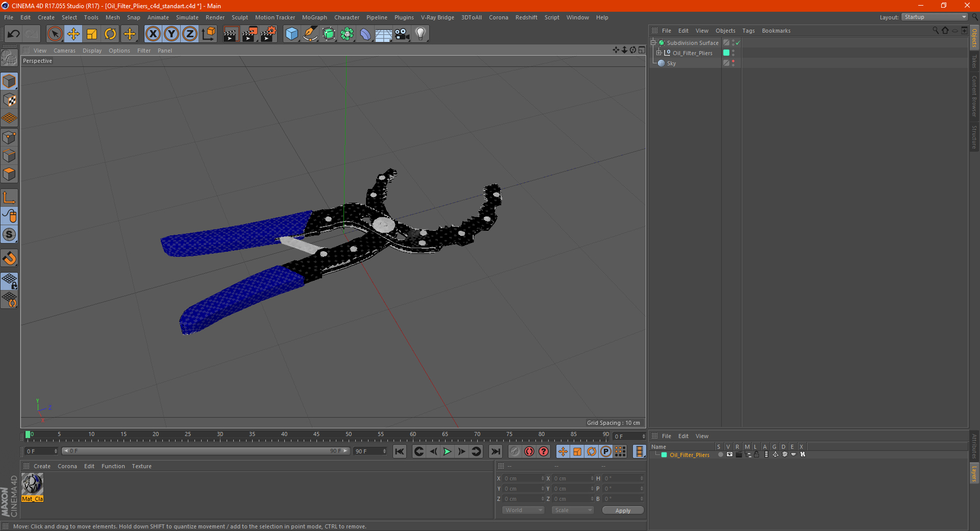Add a Camera object

[x=402, y=34]
